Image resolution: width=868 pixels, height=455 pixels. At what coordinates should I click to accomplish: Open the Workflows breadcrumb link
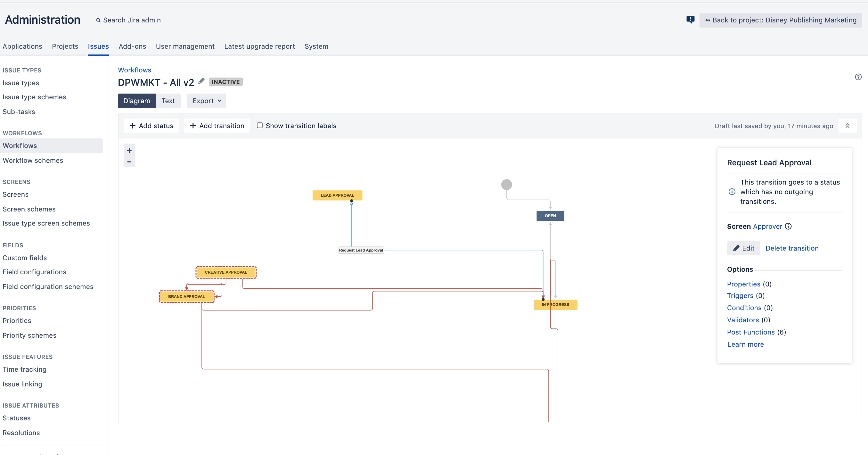coord(135,70)
